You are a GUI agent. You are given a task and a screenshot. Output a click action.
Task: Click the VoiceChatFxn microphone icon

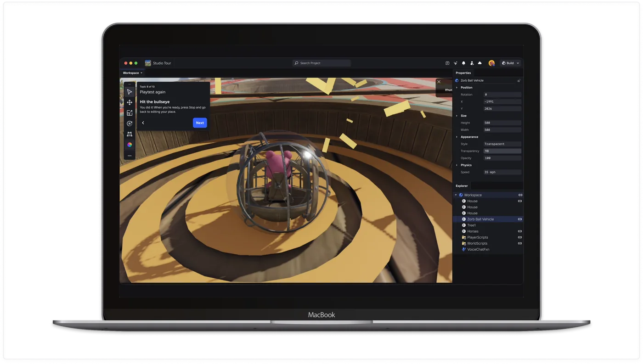click(464, 249)
